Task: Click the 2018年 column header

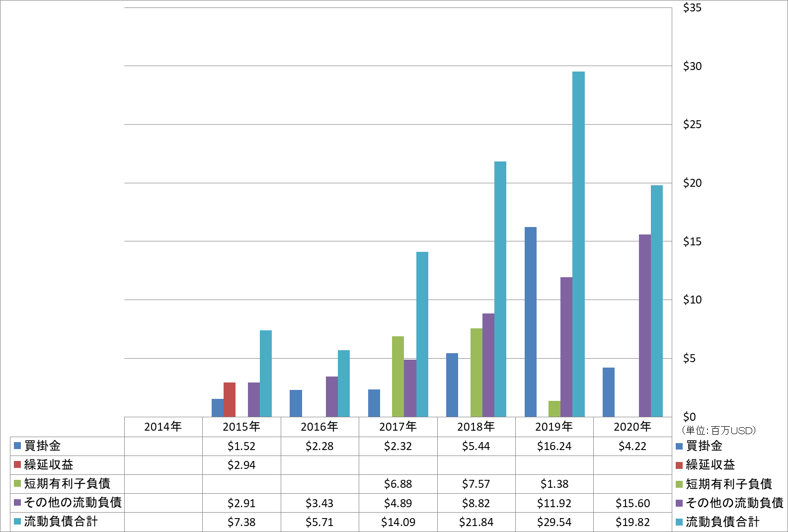Action: tap(476, 427)
